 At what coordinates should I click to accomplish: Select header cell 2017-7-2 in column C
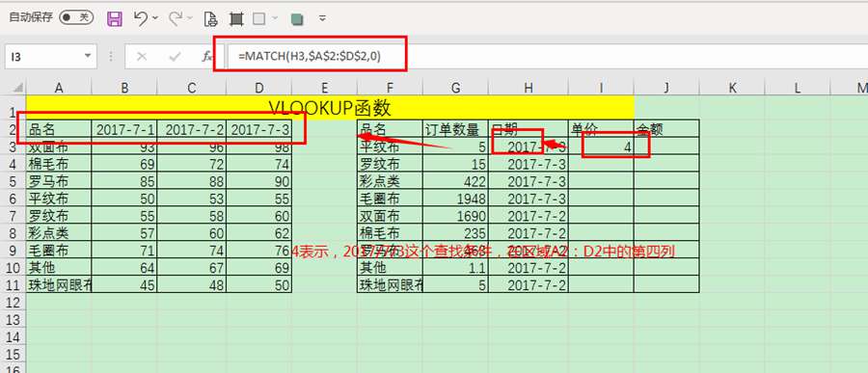192,129
